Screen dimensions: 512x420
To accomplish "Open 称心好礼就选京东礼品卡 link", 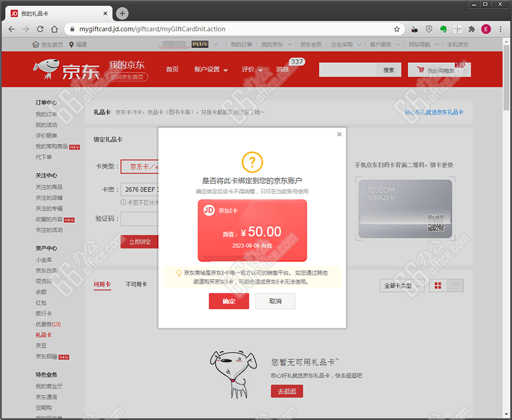I will point(434,112).
